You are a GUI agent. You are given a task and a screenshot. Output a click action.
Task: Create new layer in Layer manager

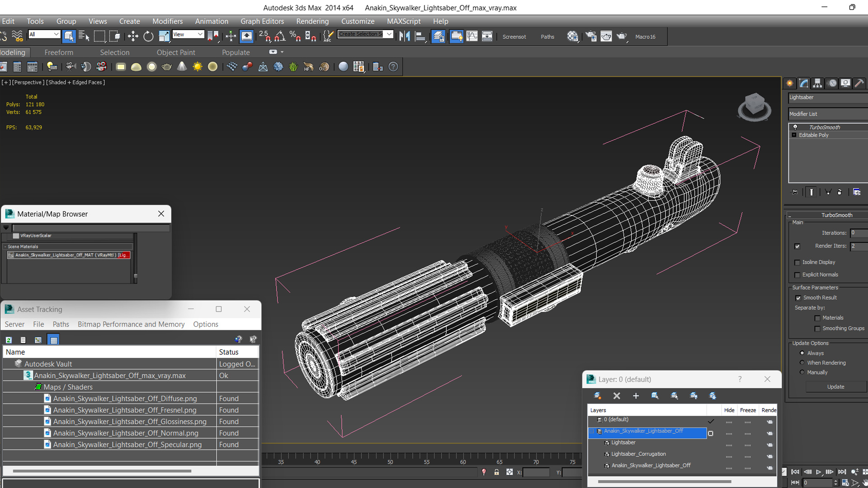(597, 396)
